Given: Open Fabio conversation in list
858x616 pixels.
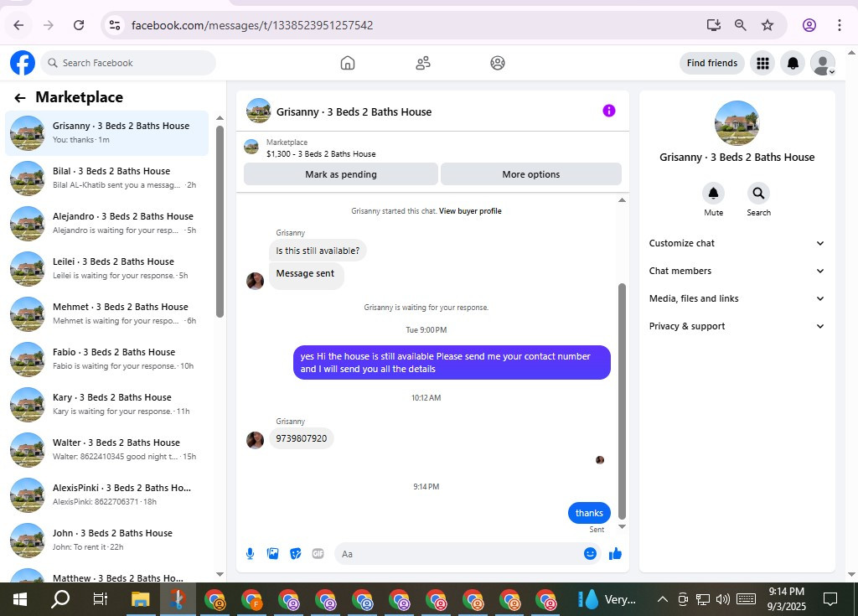Looking at the screenshot, I should pos(106,360).
